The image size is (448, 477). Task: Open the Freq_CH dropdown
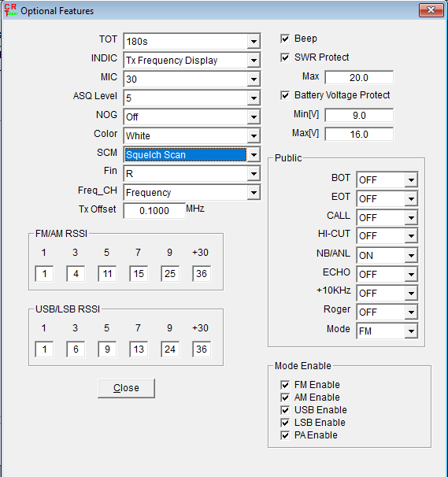[x=192, y=192]
